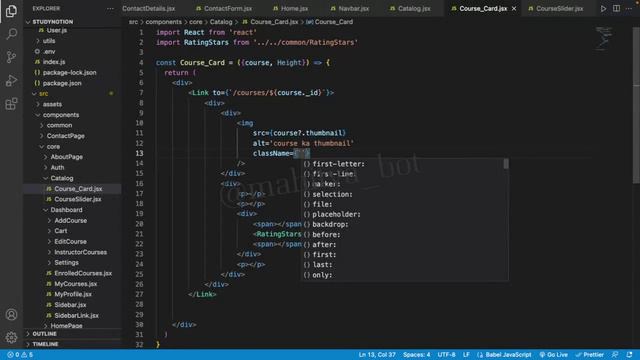The image size is (640, 360).
Task: Open errors and warnings status indicator
Action: (x=20, y=355)
